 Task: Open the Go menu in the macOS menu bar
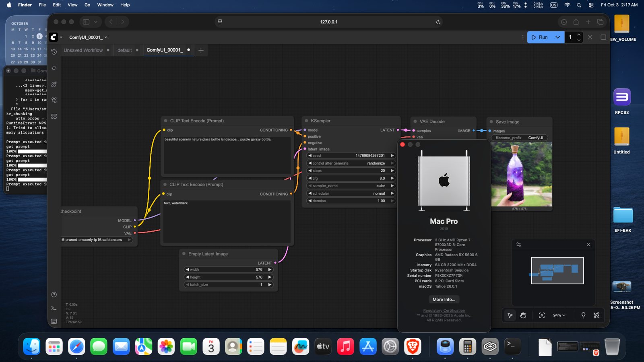(x=87, y=5)
